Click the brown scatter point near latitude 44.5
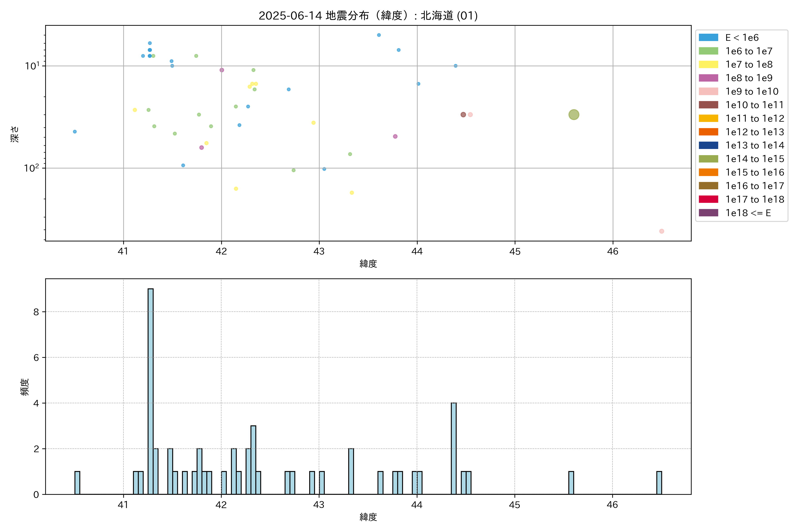This screenshot has width=798, height=532. 463,115
